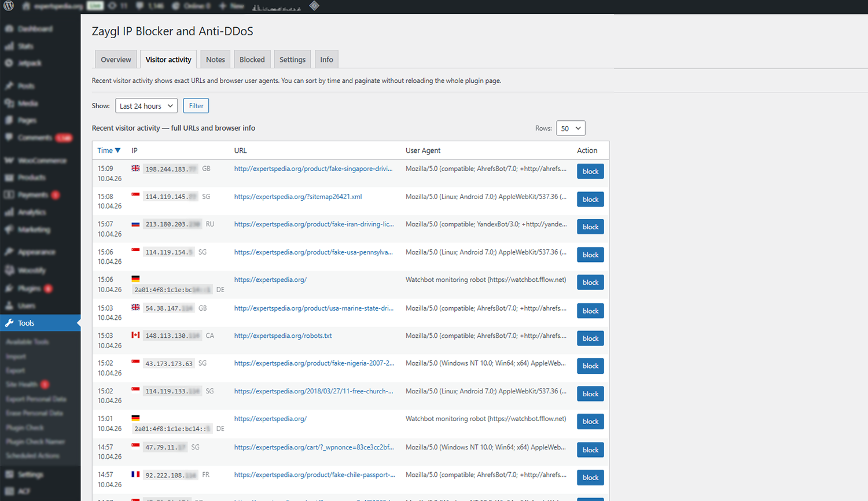
Task: Click UK flag beside IP 54.38.147
Action: 135,308
